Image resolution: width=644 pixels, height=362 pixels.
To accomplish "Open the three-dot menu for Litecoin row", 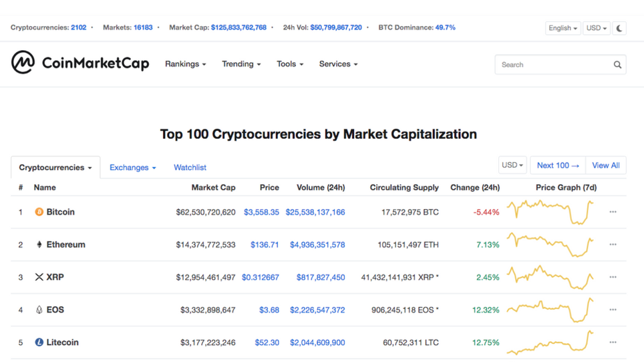I will click(613, 342).
